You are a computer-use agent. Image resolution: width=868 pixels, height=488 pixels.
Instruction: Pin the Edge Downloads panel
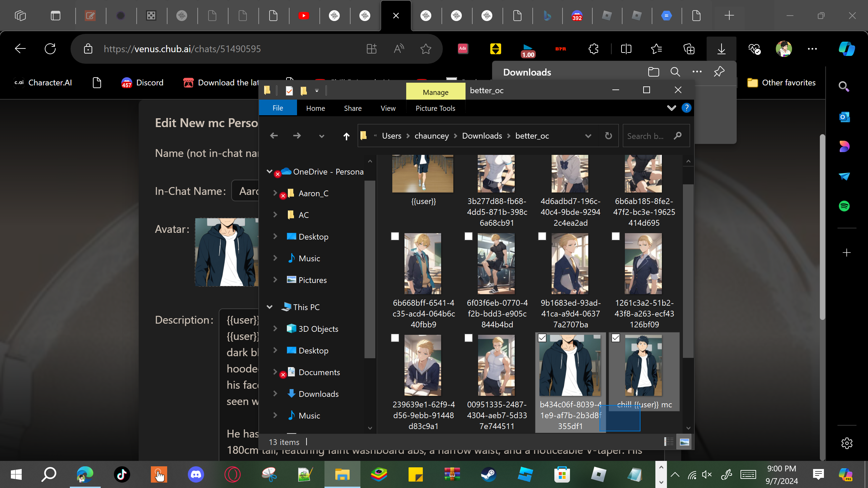coord(719,72)
